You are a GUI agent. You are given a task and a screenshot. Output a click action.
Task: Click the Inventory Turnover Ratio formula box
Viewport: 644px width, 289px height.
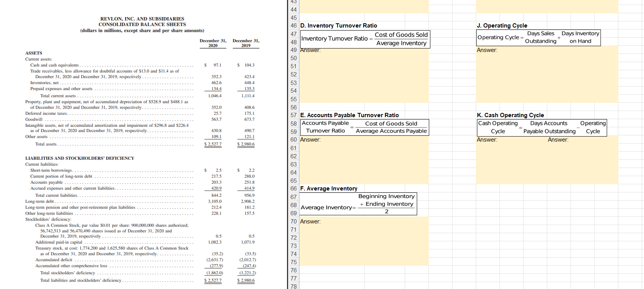365,39
